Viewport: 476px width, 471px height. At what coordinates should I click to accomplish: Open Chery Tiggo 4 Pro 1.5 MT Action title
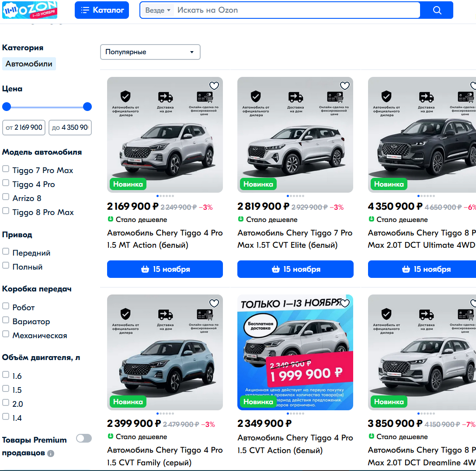[165, 239]
